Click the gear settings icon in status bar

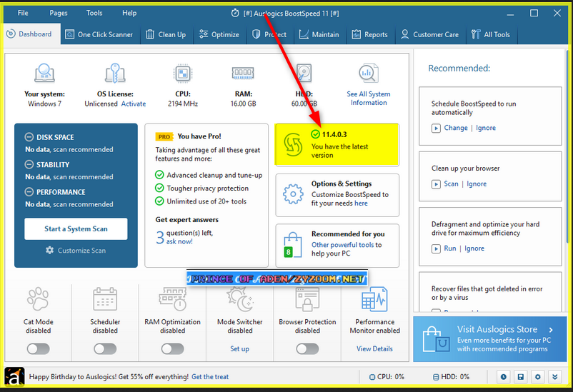tap(537, 377)
